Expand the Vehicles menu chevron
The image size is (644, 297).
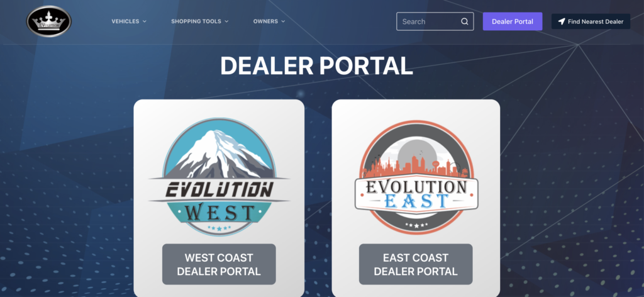pyautogui.click(x=145, y=21)
